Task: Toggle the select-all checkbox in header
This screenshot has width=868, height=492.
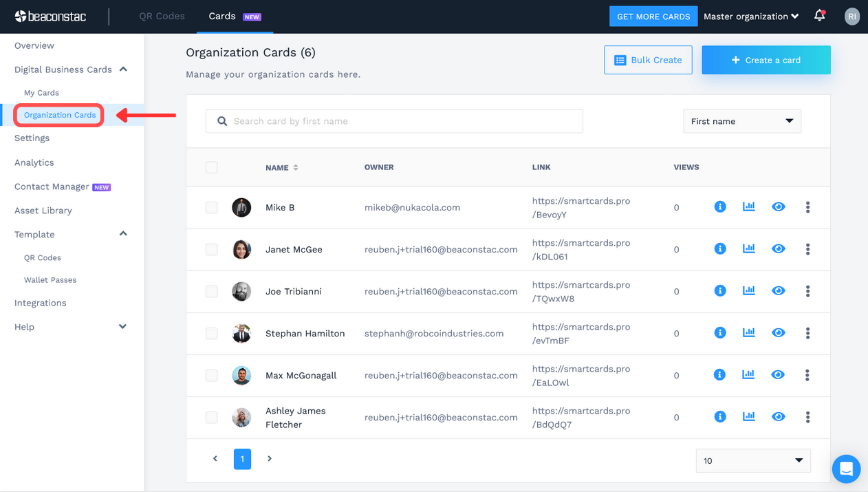Action: 212,167
